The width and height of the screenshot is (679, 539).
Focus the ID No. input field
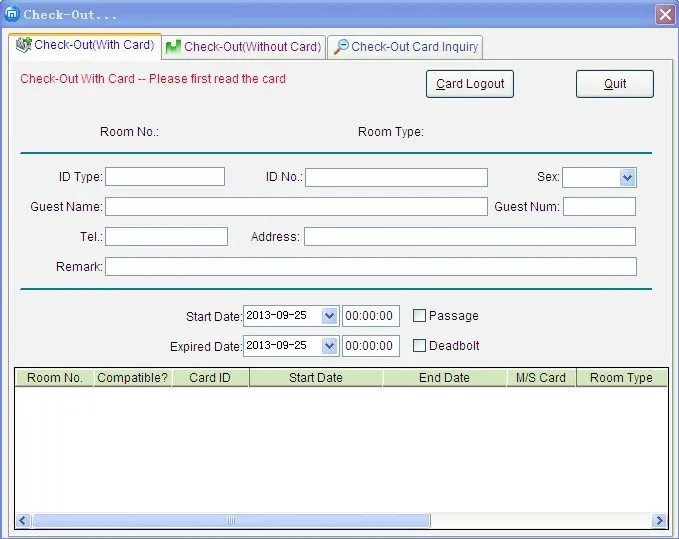point(396,178)
